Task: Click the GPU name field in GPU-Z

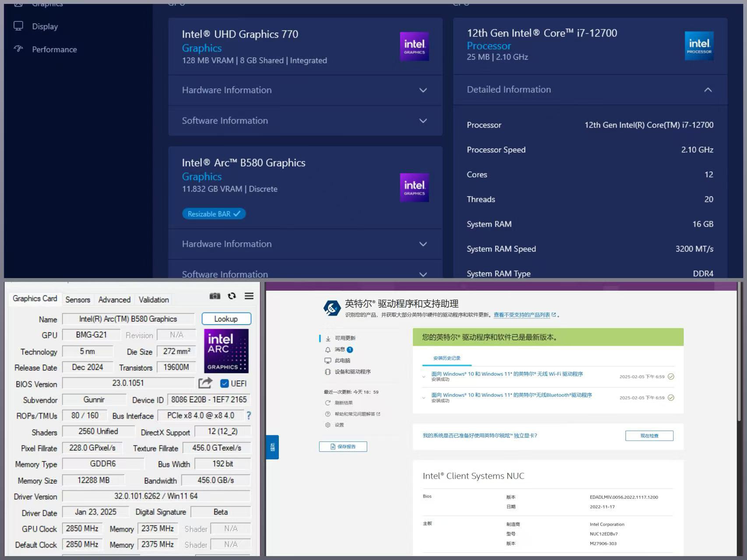Action: [x=128, y=319]
